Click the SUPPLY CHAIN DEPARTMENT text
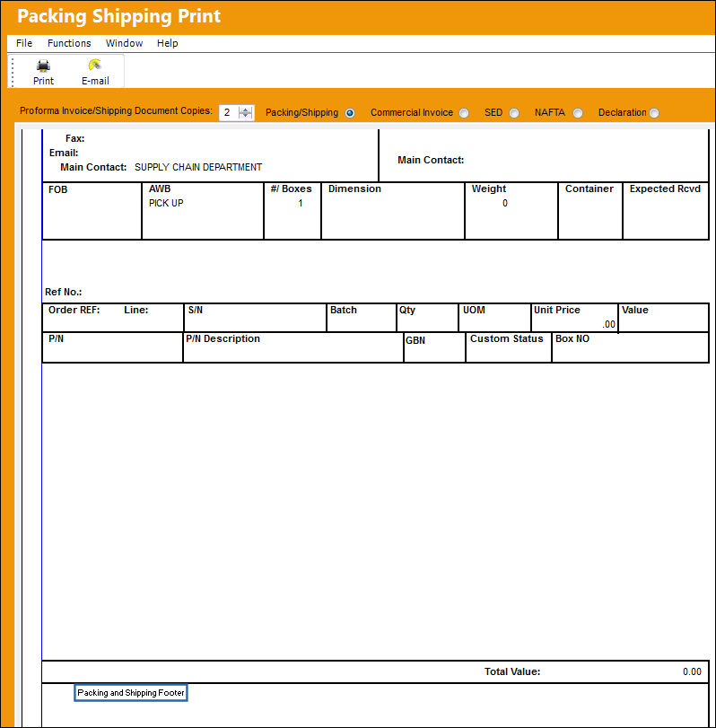The height and width of the screenshot is (728, 716). click(x=198, y=167)
